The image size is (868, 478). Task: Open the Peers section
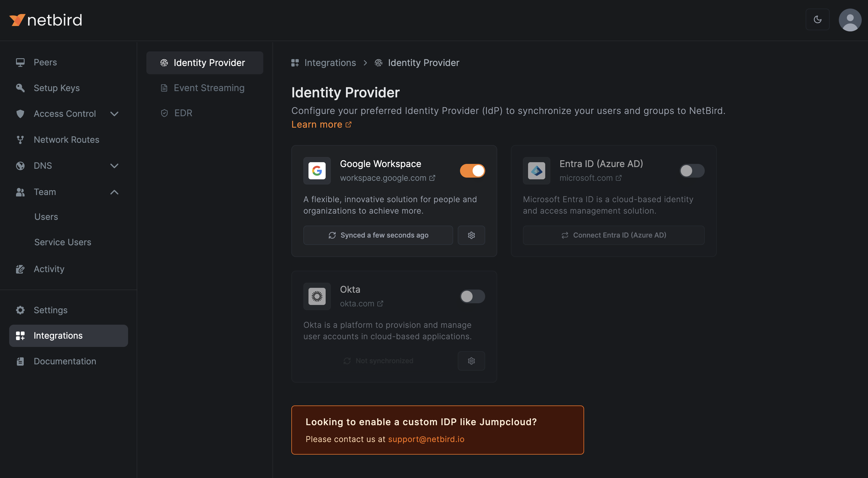pos(45,62)
